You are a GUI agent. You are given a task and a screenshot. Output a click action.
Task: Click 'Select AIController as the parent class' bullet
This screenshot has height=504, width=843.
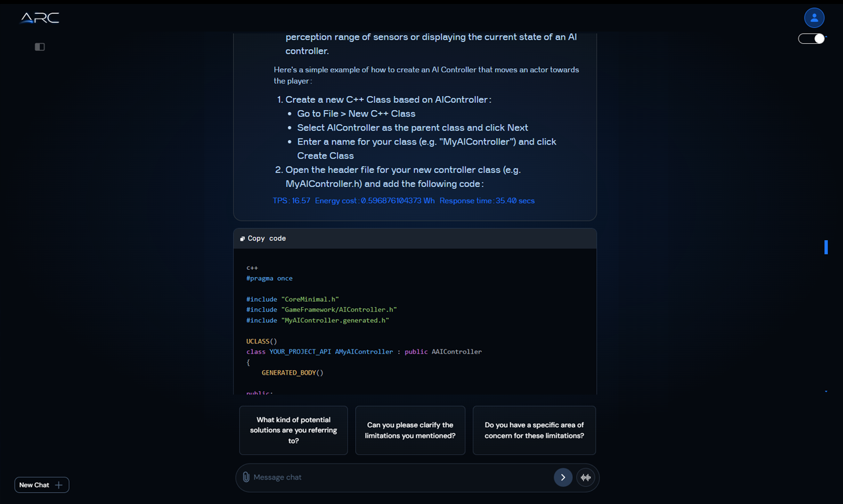[413, 127]
